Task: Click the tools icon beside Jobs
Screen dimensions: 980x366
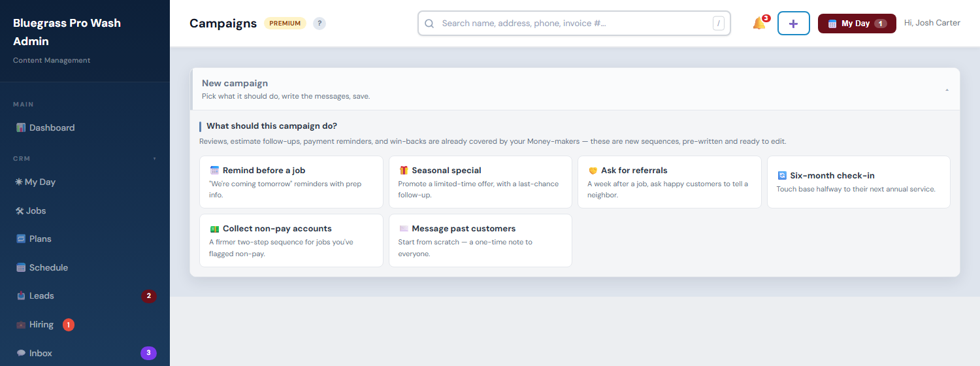Action: [x=20, y=210]
